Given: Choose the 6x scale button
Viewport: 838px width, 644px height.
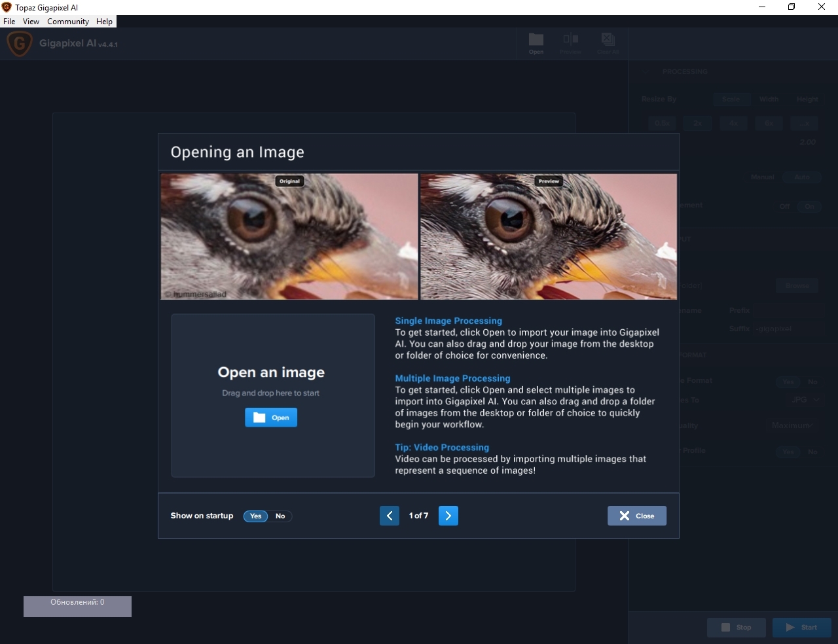Looking at the screenshot, I should pos(769,123).
